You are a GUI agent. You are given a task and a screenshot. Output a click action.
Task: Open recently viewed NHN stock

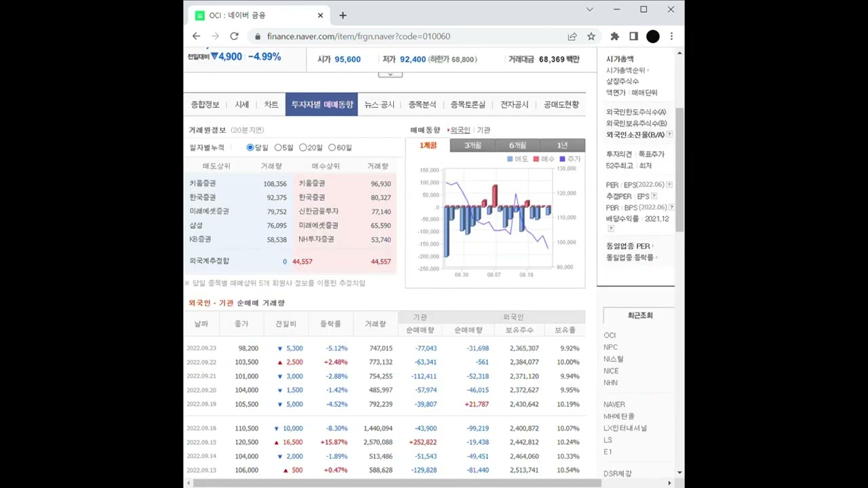point(610,382)
